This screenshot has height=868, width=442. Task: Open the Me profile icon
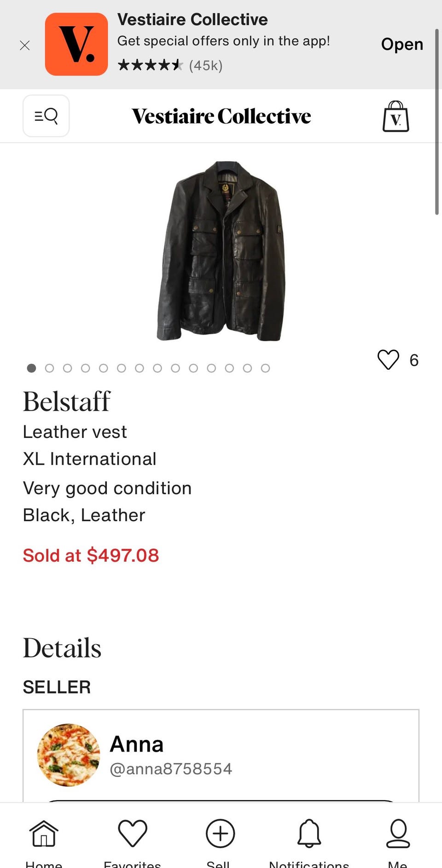click(x=398, y=833)
